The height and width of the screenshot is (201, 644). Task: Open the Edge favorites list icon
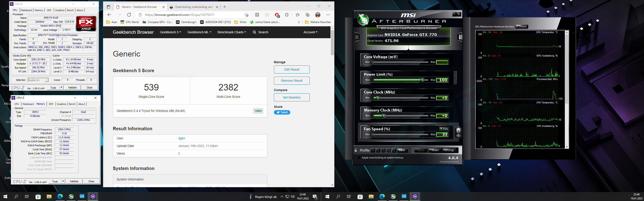point(297,15)
